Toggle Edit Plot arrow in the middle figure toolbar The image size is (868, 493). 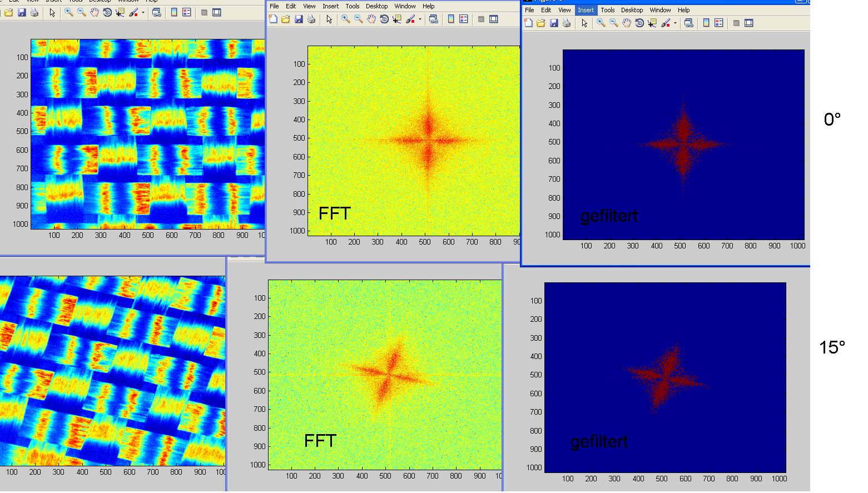(329, 19)
